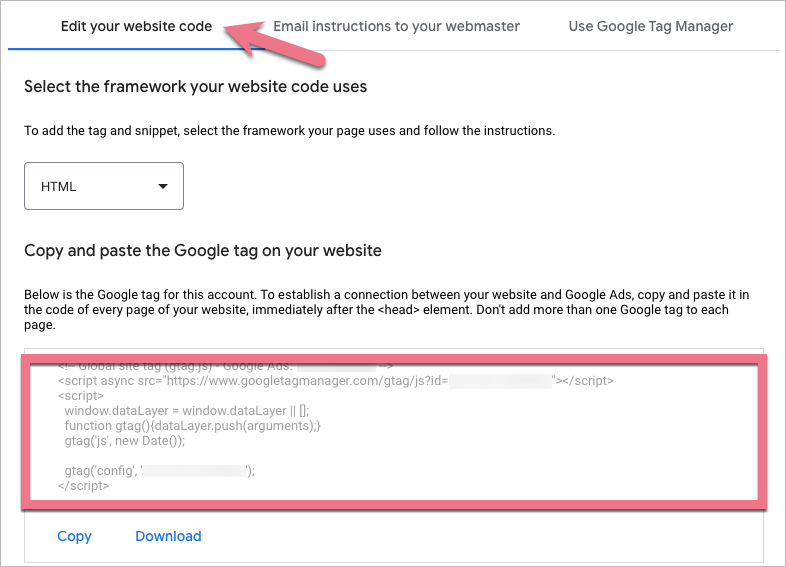The height and width of the screenshot is (567, 786).
Task: Click the Below is the Google tag paragraph
Action: click(x=381, y=303)
